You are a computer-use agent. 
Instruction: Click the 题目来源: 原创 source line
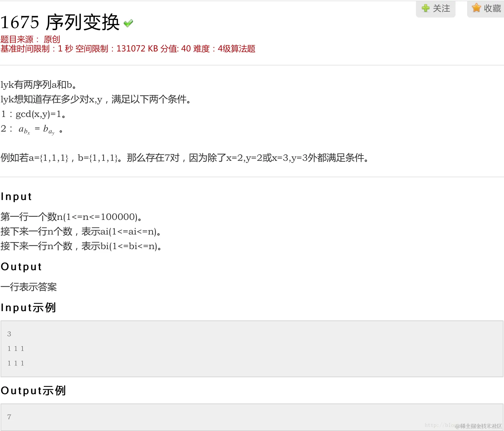pos(30,39)
